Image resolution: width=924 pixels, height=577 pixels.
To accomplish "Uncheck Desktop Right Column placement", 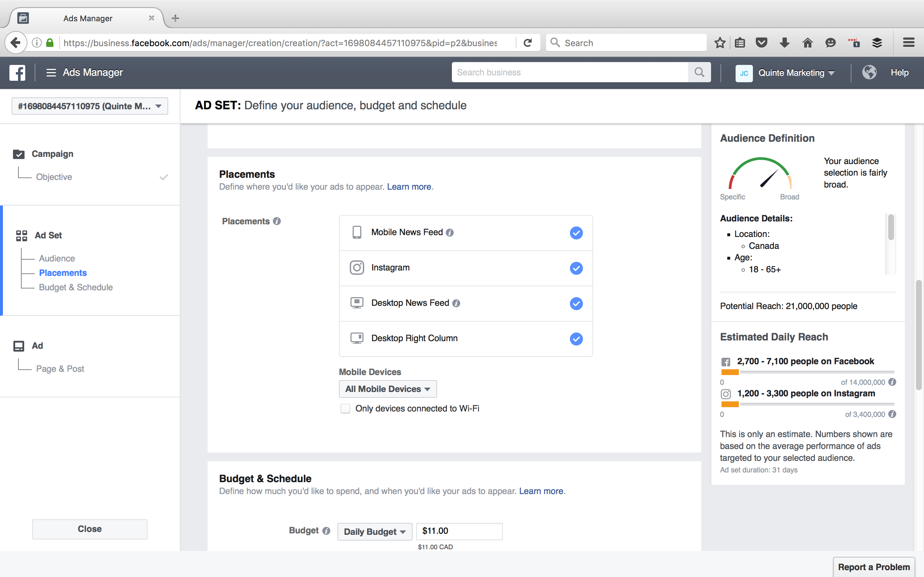I will [576, 339].
